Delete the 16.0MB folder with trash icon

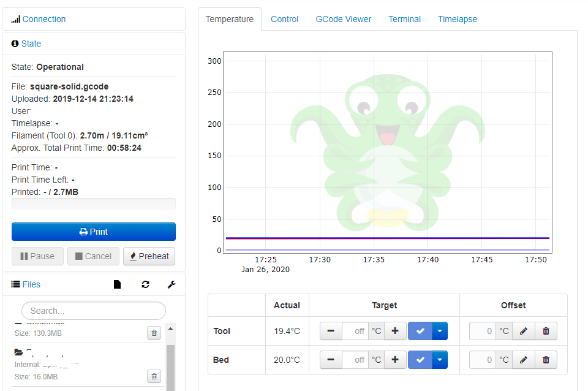154,376
